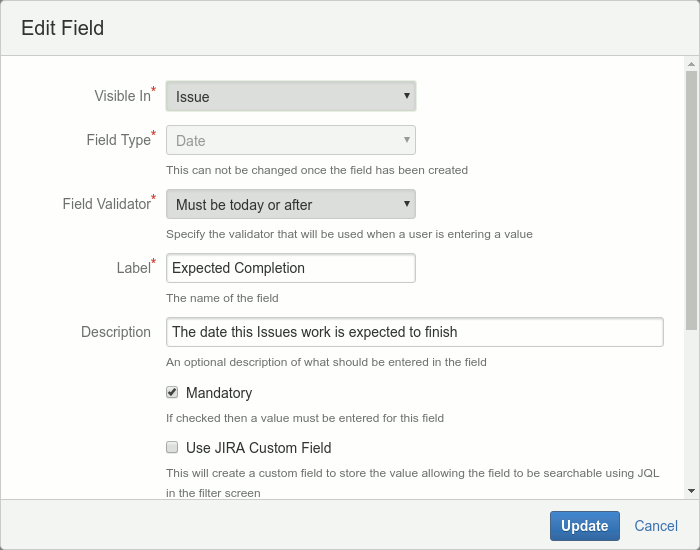Screen dimensions: 700x550
Task: Click the scrollbar up arrow
Action: (x=691, y=63)
